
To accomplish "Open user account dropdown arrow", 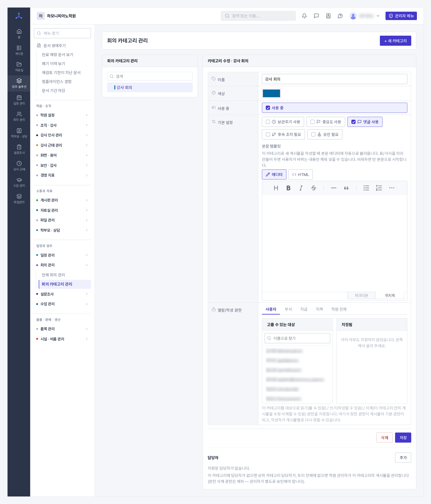I will click(x=378, y=16).
